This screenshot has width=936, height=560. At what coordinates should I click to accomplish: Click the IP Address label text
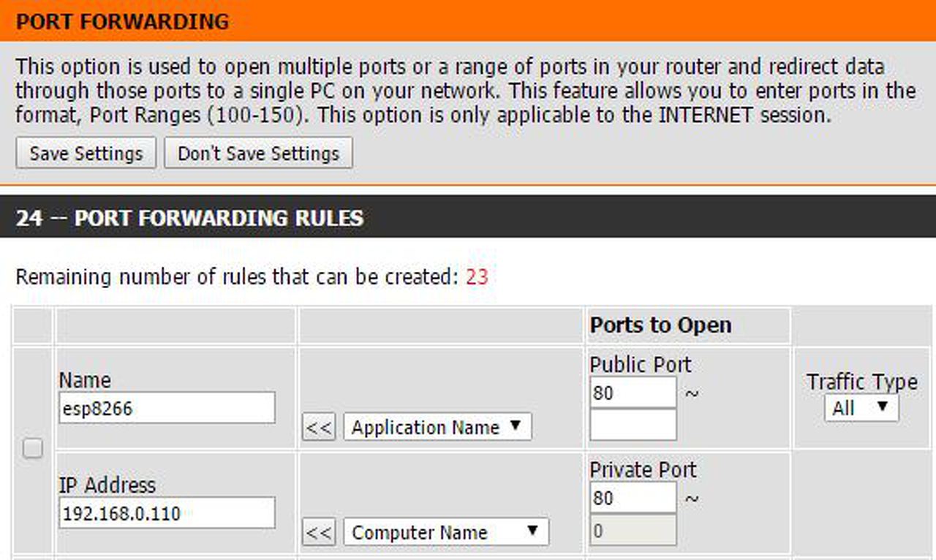(x=107, y=485)
